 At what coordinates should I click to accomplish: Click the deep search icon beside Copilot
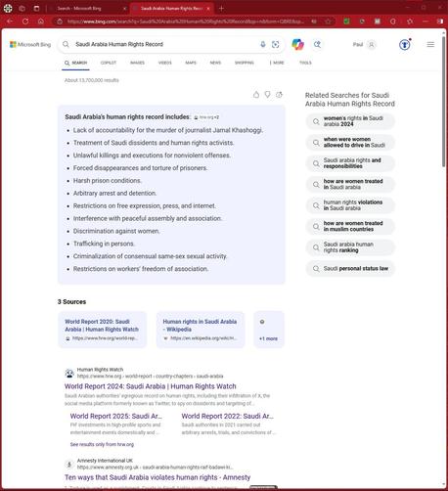(x=317, y=44)
